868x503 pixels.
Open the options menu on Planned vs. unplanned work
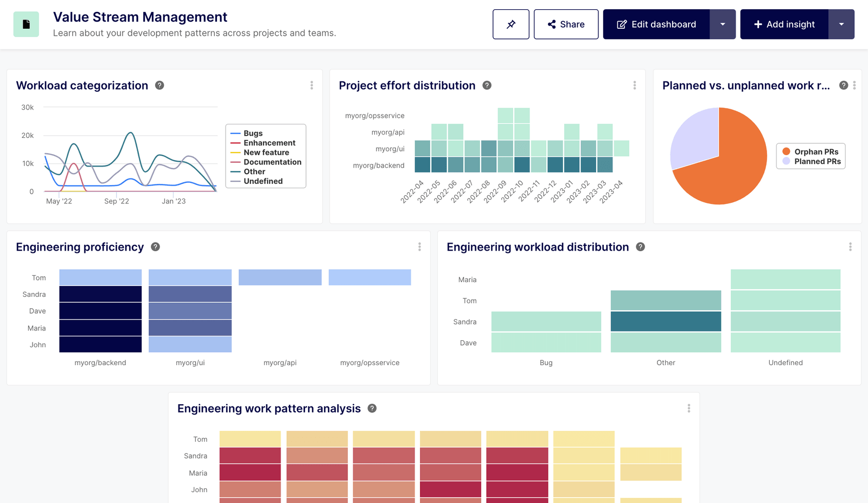click(x=854, y=85)
